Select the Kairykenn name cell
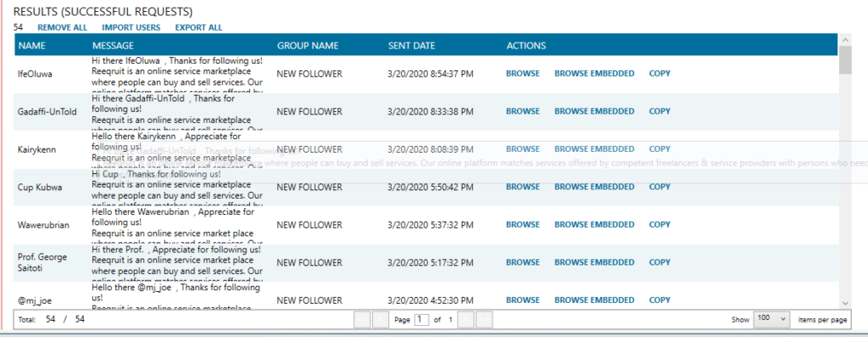This screenshot has height=337, width=868. [x=36, y=149]
